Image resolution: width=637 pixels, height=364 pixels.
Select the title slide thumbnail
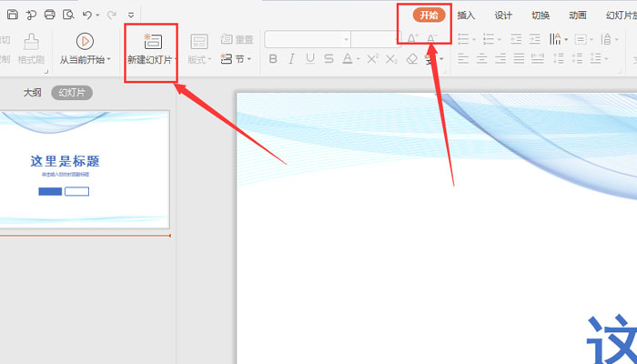(x=84, y=169)
